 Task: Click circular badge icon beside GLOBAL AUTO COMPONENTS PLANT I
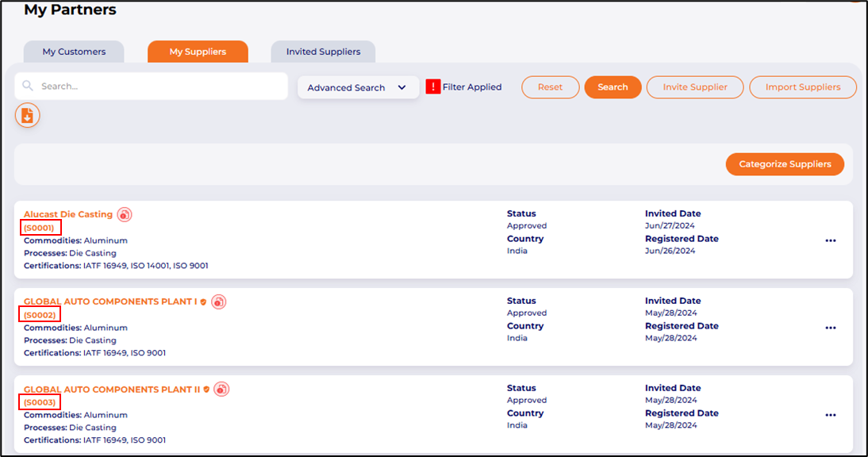[219, 301]
